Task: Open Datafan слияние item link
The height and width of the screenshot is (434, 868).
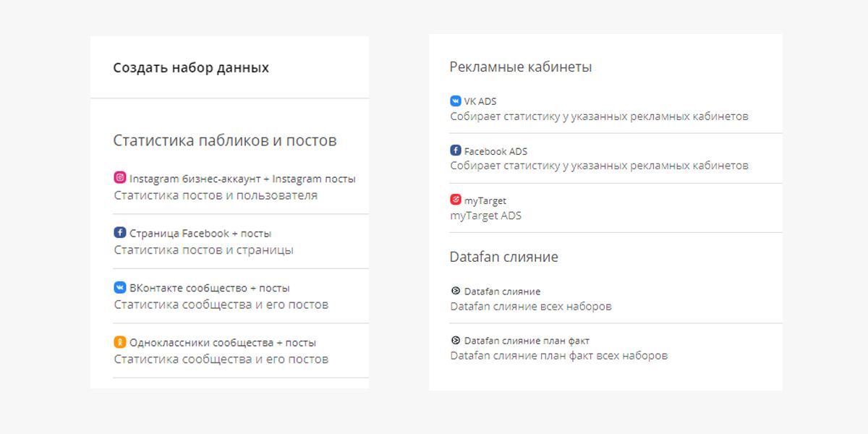Action: tap(502, 292)
